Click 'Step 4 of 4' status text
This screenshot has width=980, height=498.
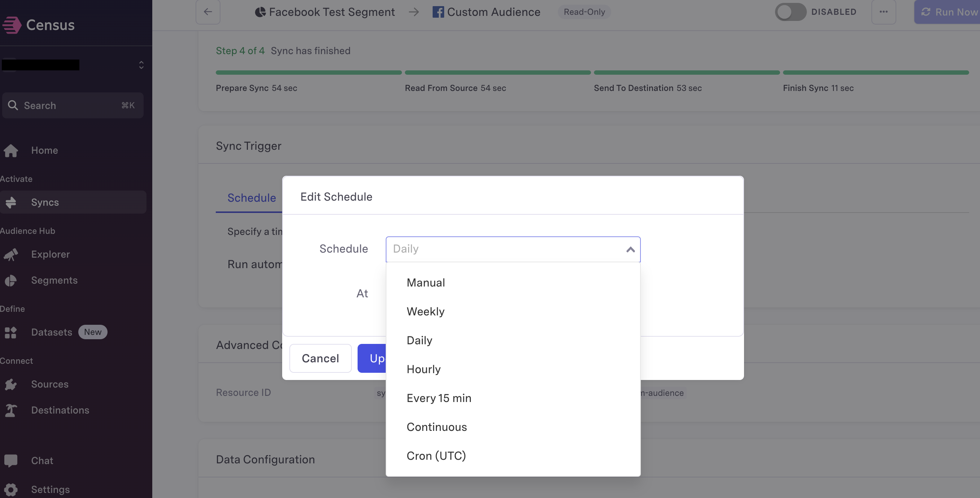coord(240,51)
